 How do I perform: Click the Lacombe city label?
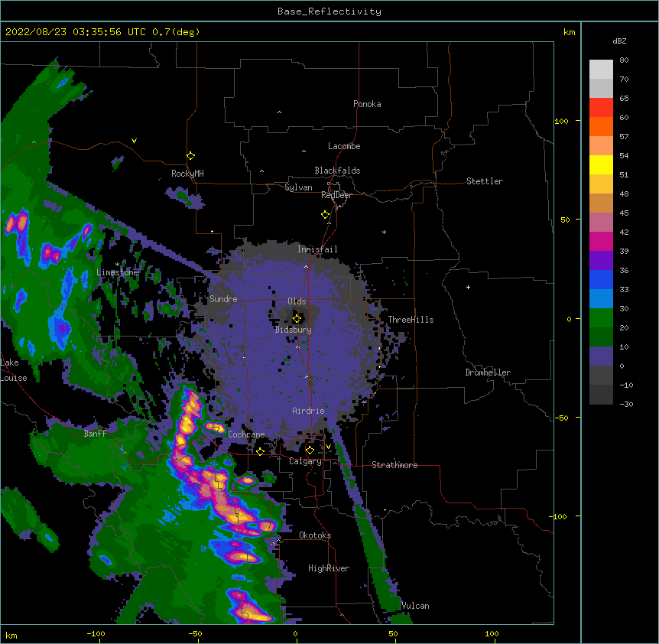(x=344, y=146)
